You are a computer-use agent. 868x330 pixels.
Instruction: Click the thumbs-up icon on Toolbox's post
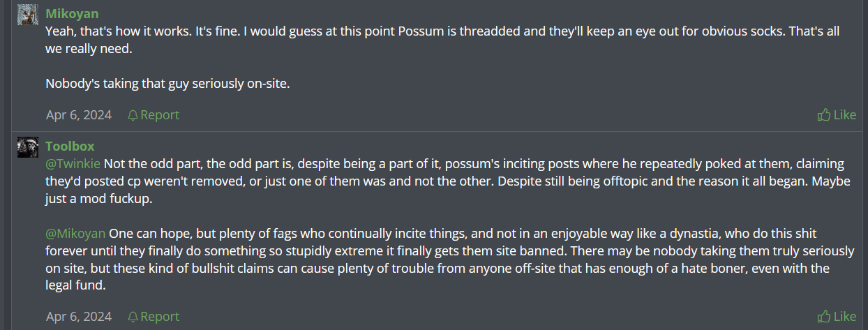[x=824, y=317]
